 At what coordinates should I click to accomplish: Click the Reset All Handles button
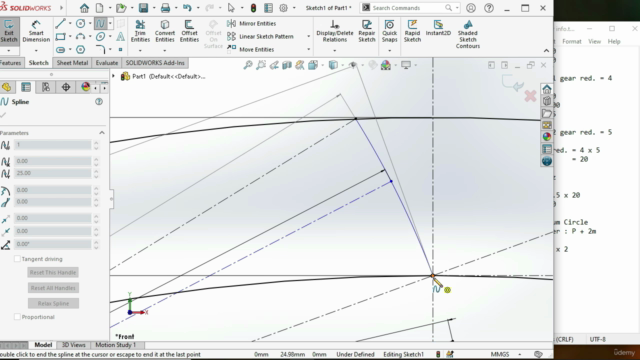click(53, 288)
